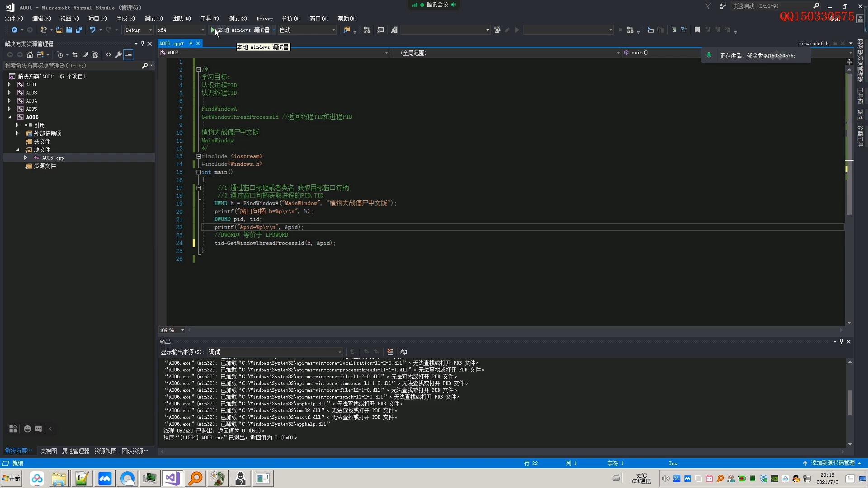Click the Home icon in 解决方案资源管理器
Screen dimensions: 868x488
click(x=30, y=55)
